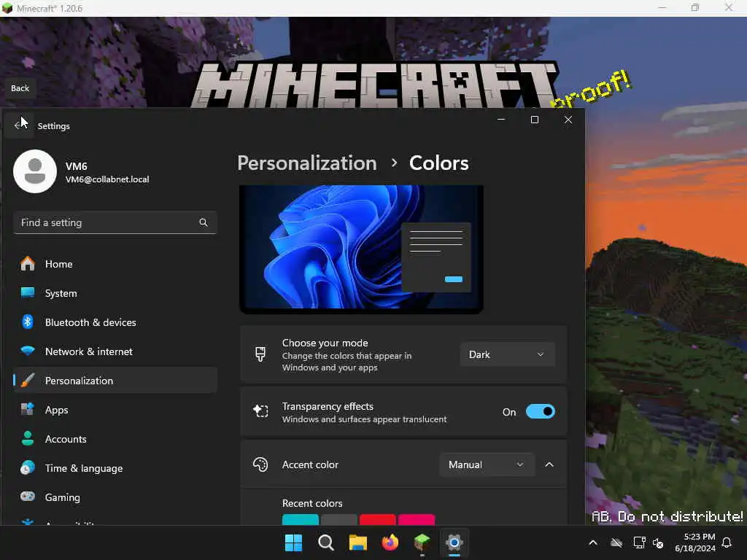Click the Accent color palette icon
The width and height of the screenshot is (747, 560).
(x=260, y=464)
